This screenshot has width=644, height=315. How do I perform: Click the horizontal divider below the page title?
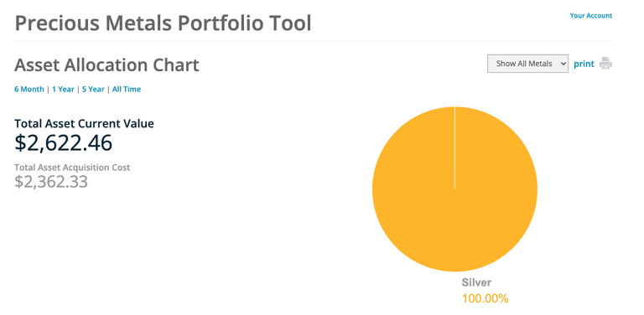click(x=314, y=41)
